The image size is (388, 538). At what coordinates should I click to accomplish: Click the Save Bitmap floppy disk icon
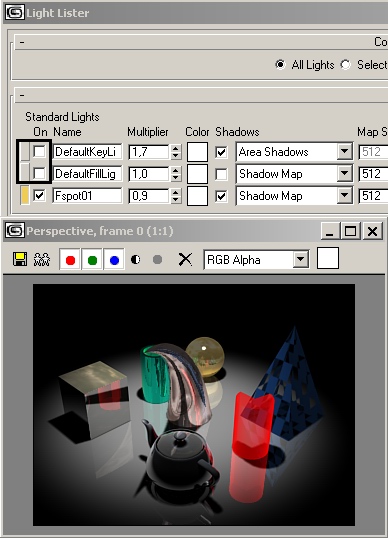click(20, 259)
